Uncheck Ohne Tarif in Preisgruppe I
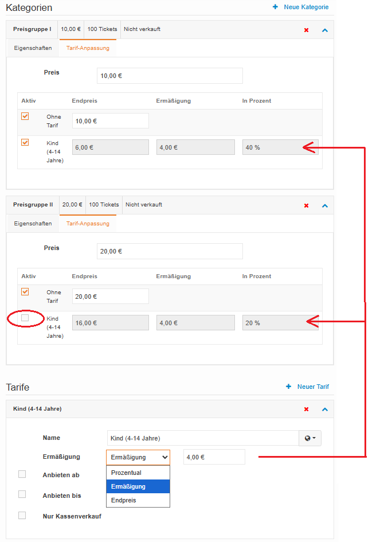 25,116
